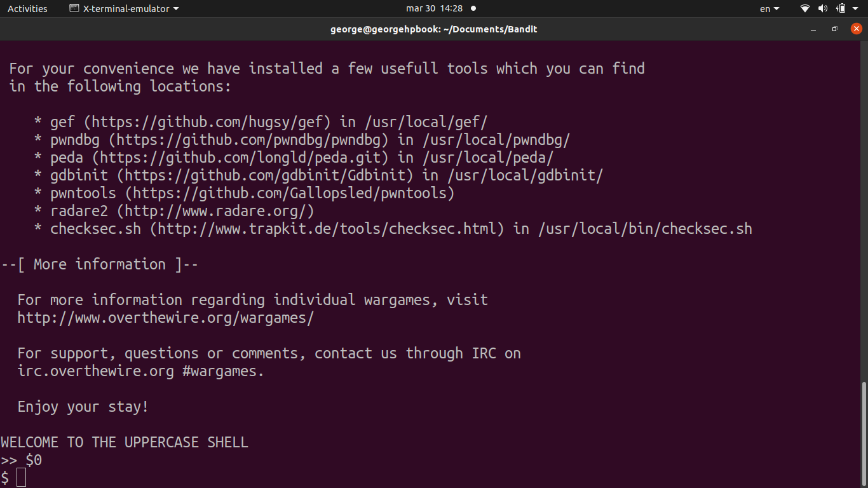Restore down the terminal window
The image size is (868, 488).
click(x=835, y=29)
